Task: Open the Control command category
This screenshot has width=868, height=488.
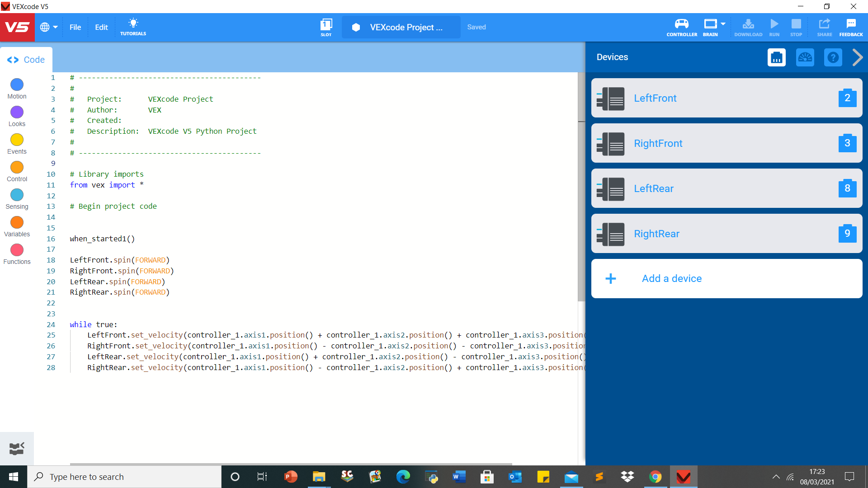Action: click(x=17, y=171)
